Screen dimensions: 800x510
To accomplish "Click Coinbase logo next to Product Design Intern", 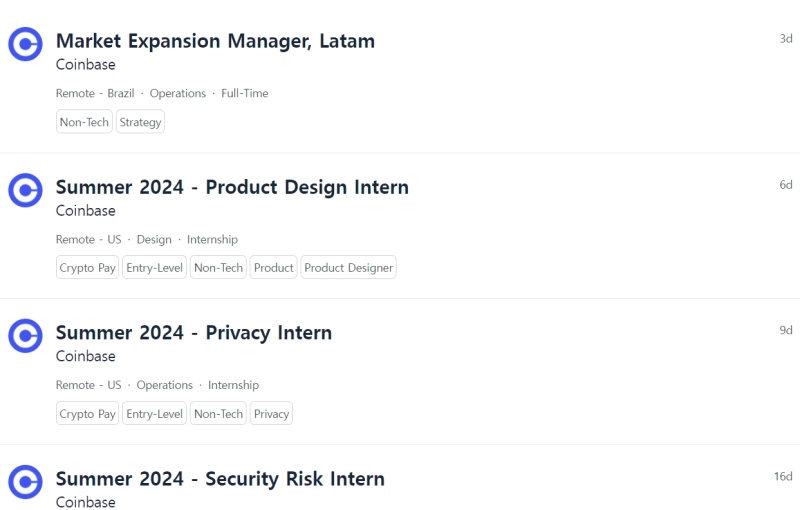I will pyautogui.click(x=25, y=190).
